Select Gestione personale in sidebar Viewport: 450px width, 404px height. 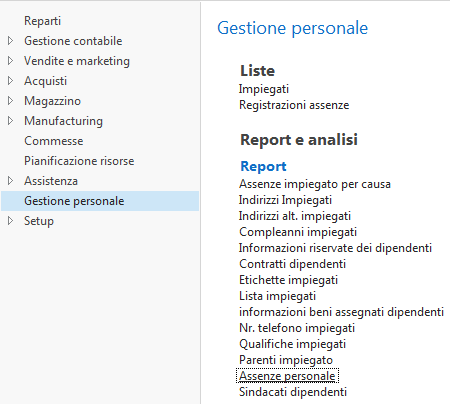pyautogui.click(x=100, y=201)
